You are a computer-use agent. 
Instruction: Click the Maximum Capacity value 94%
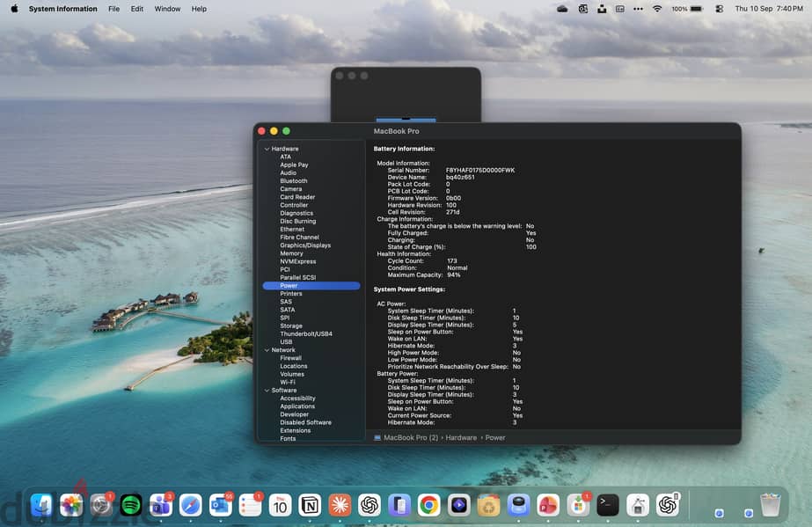click(x=454, y=274)
